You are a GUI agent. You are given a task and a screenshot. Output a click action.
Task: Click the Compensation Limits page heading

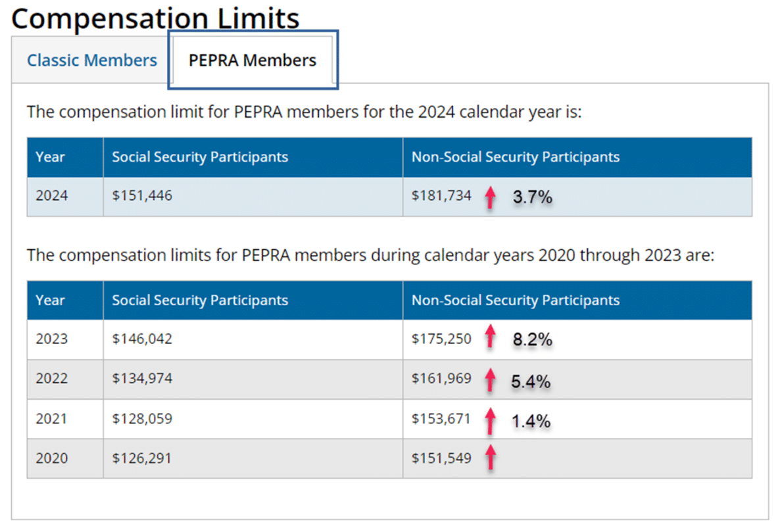(x=155, y=18)
